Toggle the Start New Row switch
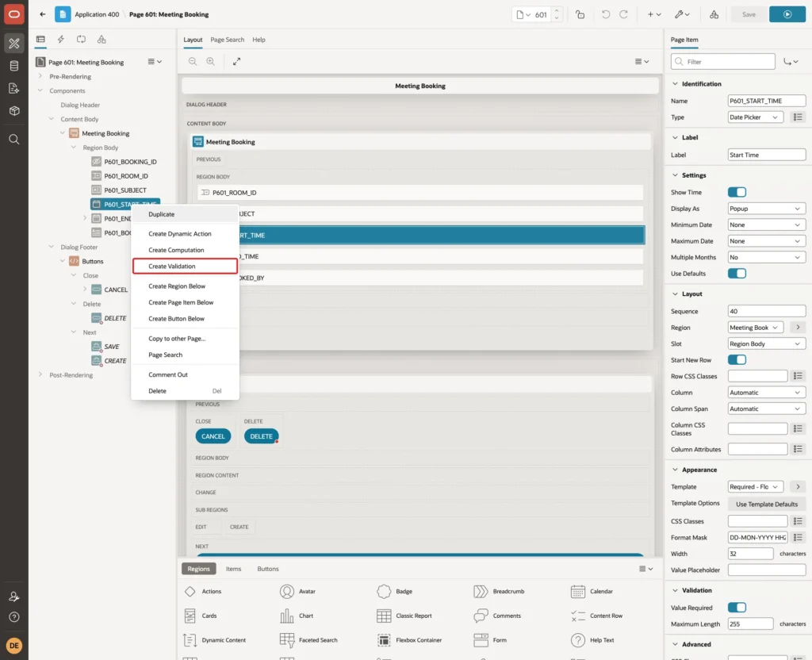 point(737,359)
